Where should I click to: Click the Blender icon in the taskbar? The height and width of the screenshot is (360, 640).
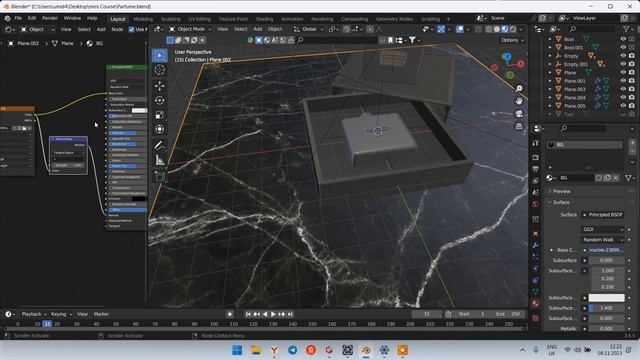pos(366,350)
